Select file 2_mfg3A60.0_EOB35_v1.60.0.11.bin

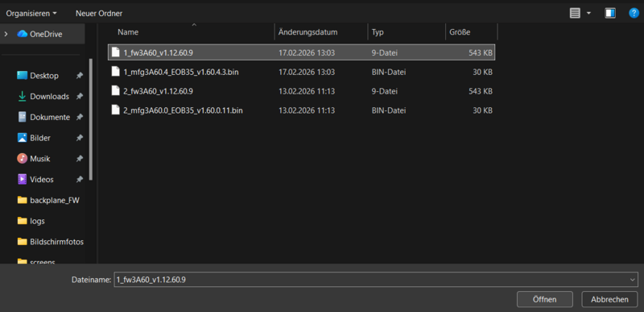301,110
